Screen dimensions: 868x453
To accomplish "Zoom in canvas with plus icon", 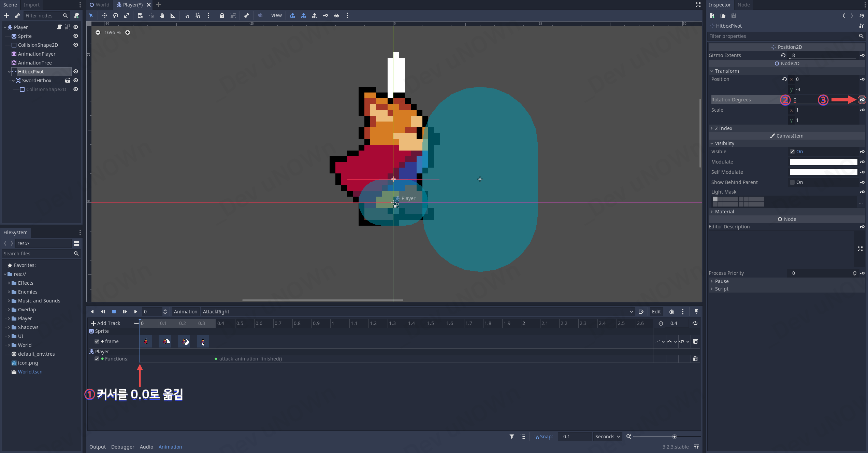I will 128,32.
